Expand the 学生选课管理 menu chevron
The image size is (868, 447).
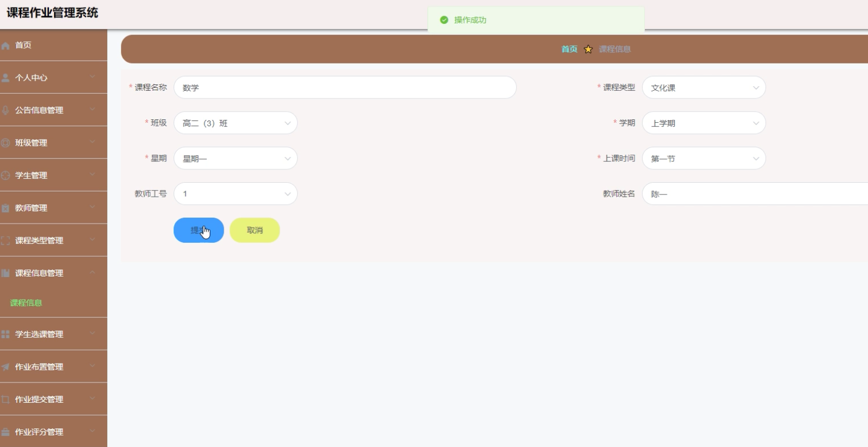pyautogui.click(x=93, y=334)
